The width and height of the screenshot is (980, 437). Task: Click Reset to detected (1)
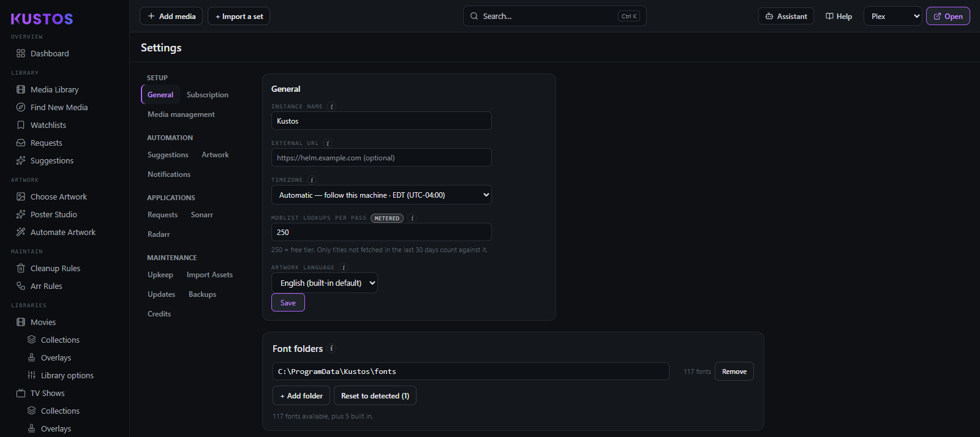point(375,395)
